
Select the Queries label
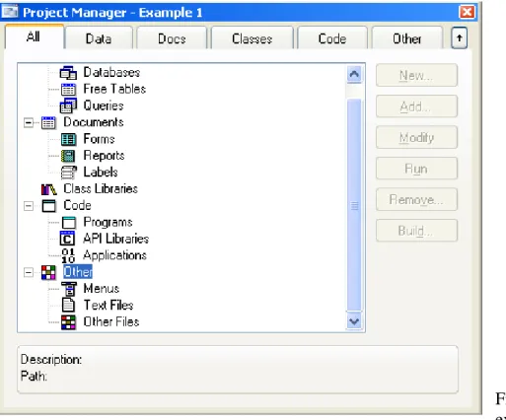coord(104,105)
